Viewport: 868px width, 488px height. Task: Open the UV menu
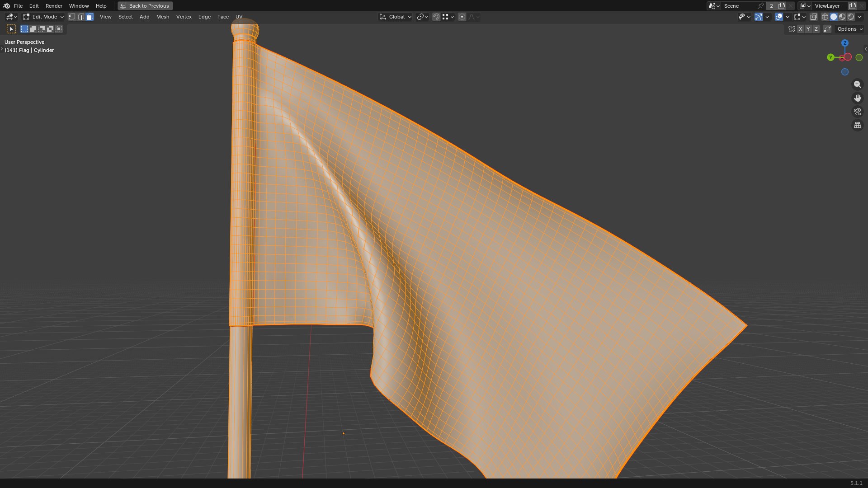[239, 17]
